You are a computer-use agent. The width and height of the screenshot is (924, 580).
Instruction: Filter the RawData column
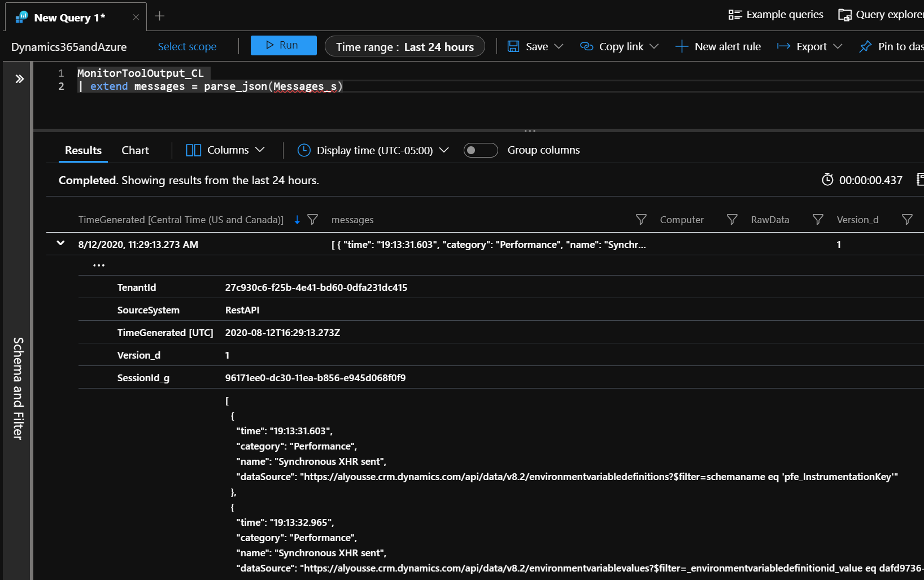(818, 219)
